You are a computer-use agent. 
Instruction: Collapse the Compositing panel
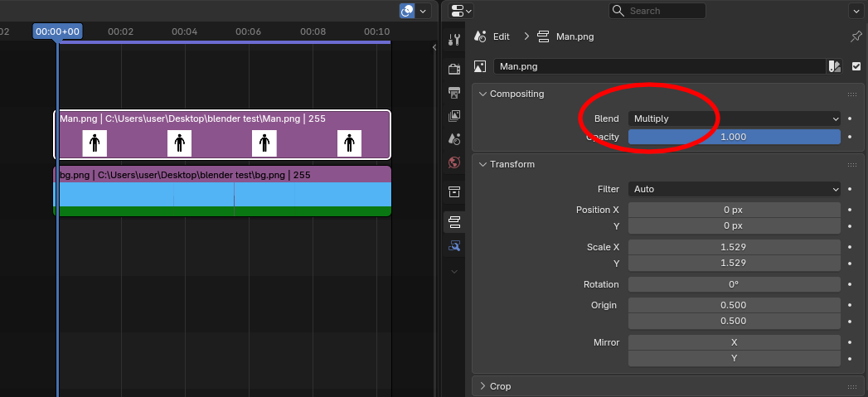pos(482,94)
